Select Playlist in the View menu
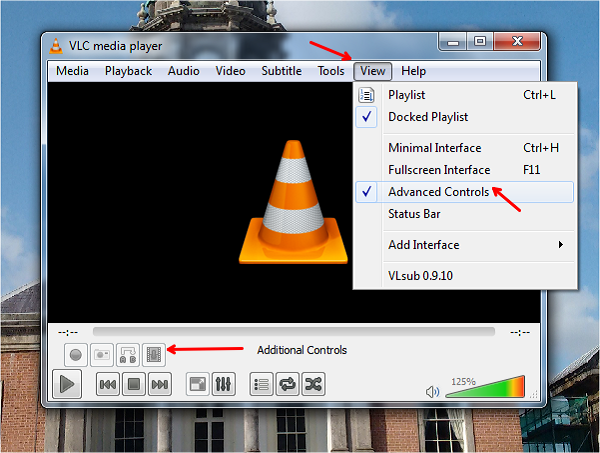 tap(465, 95)
